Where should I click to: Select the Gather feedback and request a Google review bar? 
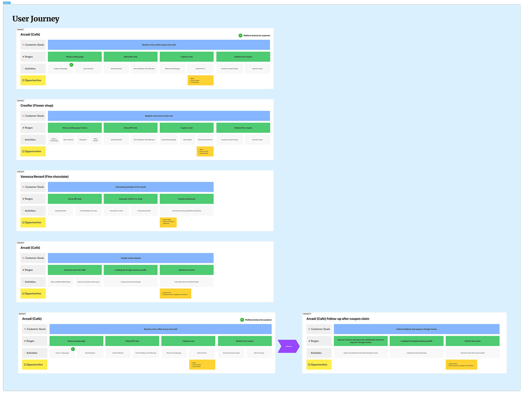417,329
